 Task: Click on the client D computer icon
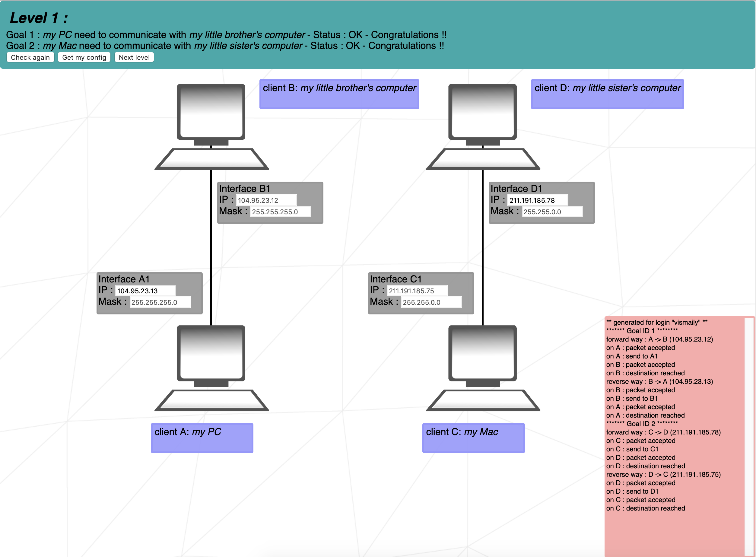click(481, 123)
